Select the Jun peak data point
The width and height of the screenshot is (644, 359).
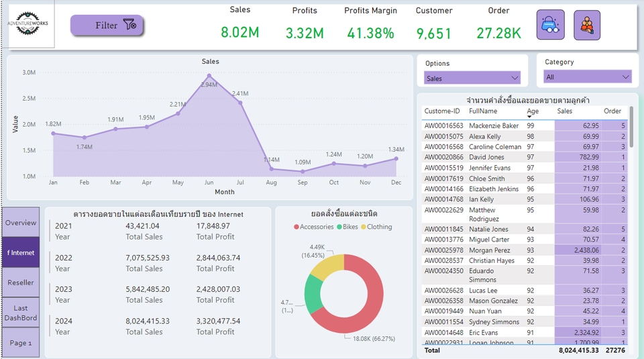coord(209,76)
